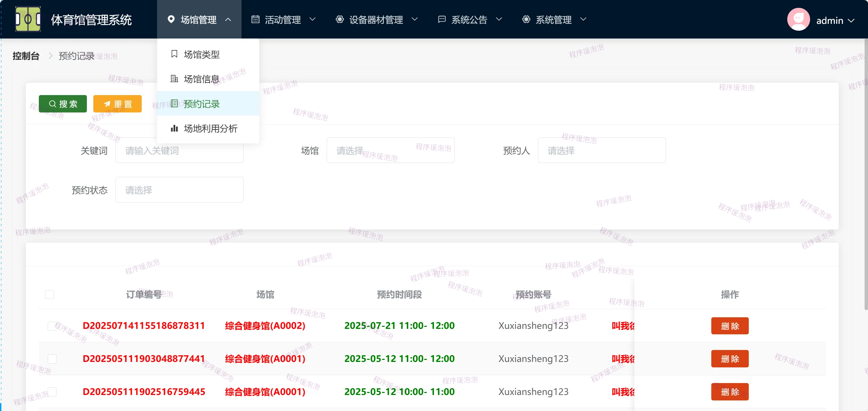Click the orange 重置 button
This screenshot has height=411, width=868.
[118, 104]
